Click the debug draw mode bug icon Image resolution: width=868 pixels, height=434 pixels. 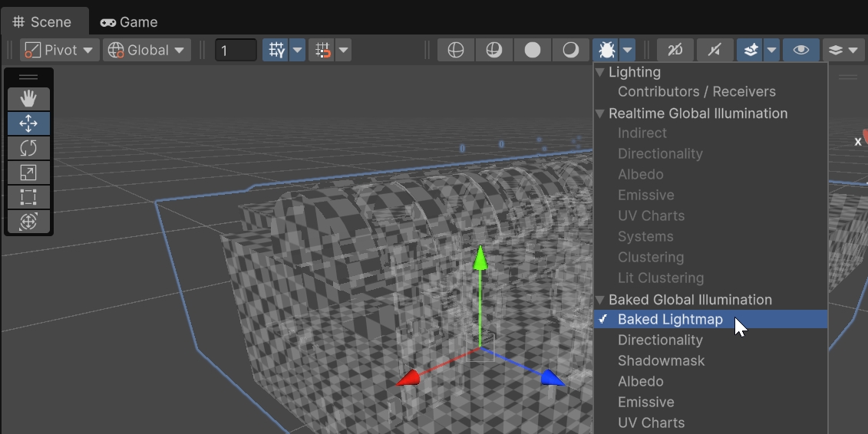point(606,51)
